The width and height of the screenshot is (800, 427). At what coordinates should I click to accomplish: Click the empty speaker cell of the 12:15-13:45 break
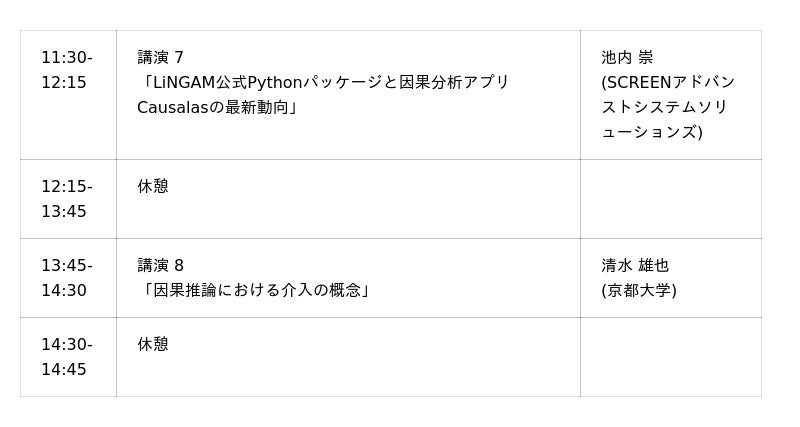[670, 199]
